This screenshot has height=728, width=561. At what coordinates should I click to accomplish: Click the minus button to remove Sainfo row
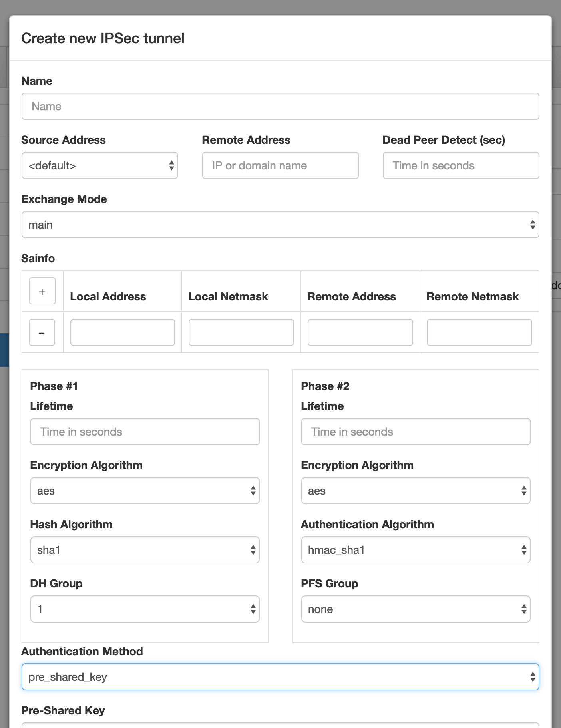click(42, 332)
